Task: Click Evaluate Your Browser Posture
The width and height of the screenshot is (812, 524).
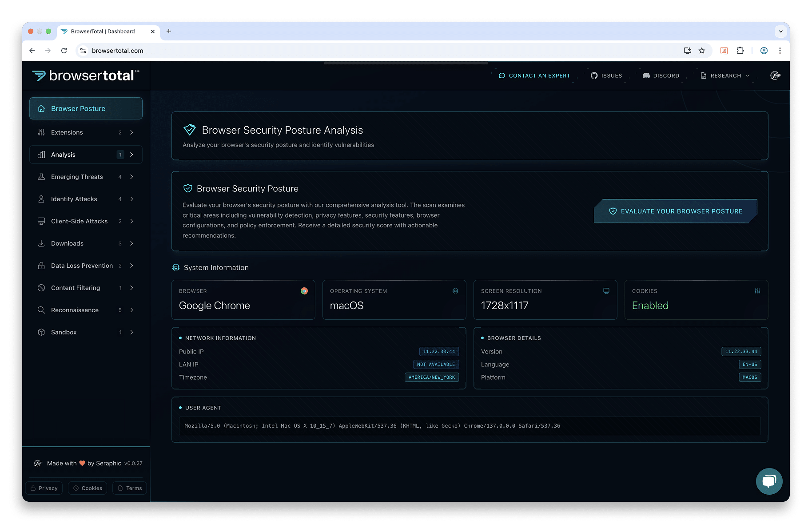Action: (676, 211)
